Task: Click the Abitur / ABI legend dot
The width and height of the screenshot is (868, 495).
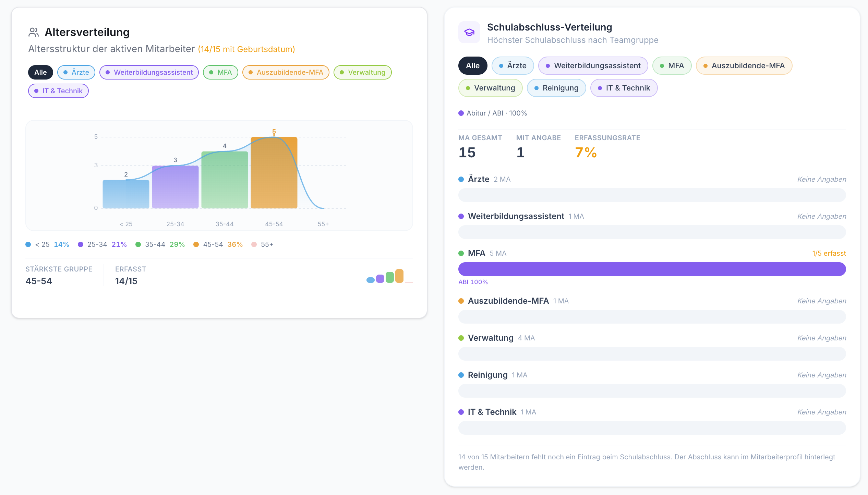Action: (x=461, y=113)
